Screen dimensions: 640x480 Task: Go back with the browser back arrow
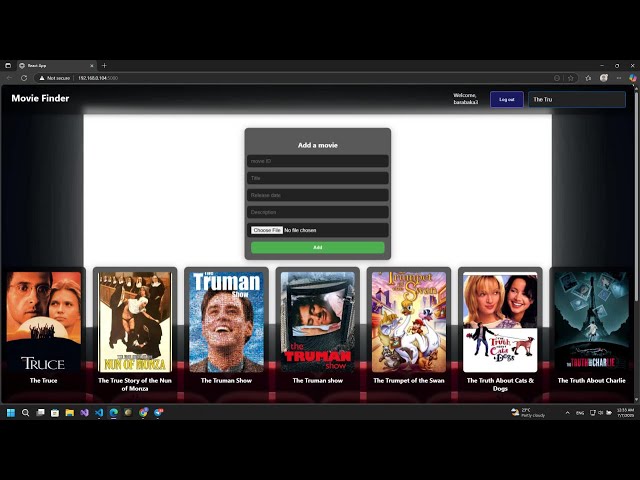point(9,78)
